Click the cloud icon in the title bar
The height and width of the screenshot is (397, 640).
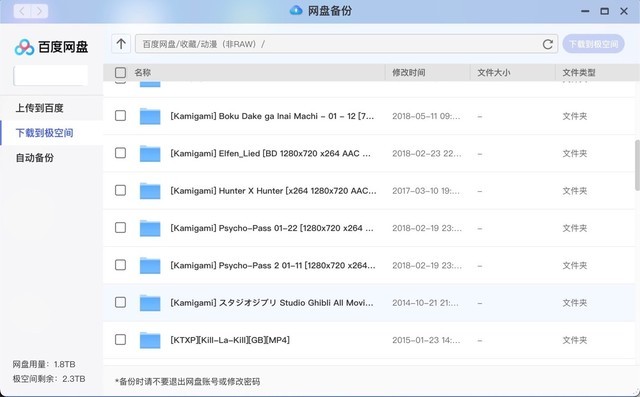tap(296, 11)
